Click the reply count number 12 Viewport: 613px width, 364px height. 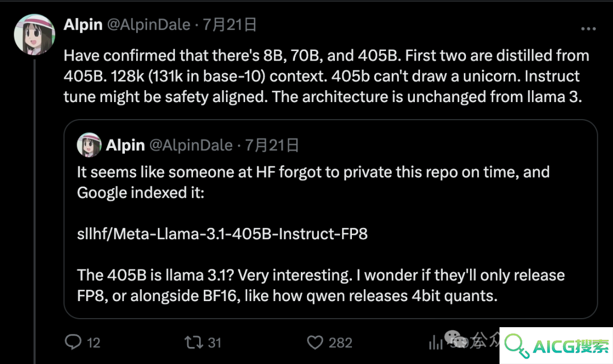pos(94,343)
